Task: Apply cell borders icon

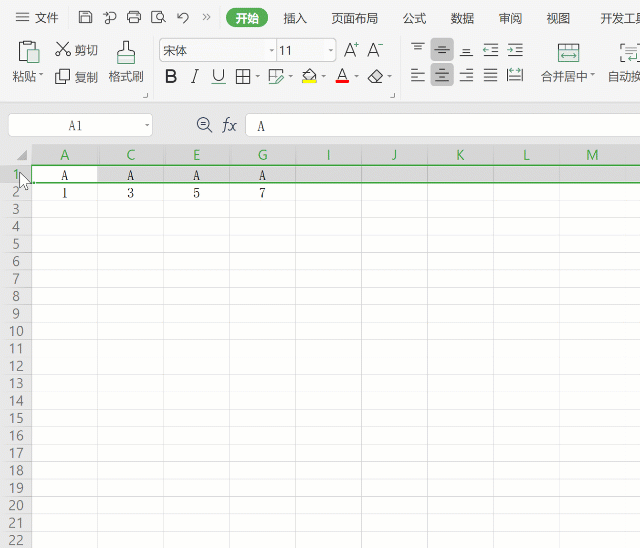Action: click(243, 76)
